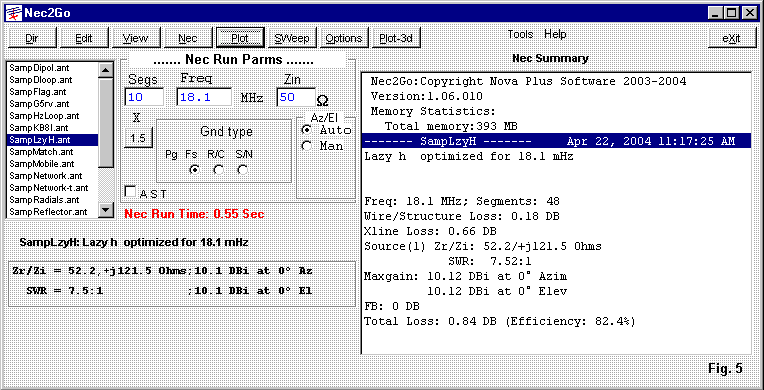Select the Man radio under Az/El

[x=307, y=146]
